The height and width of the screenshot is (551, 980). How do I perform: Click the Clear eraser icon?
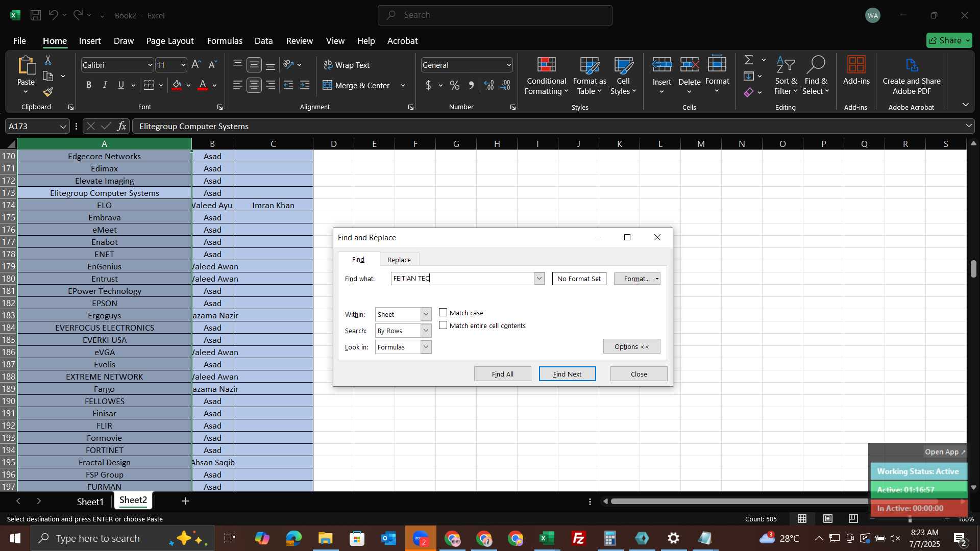(749, 92)
